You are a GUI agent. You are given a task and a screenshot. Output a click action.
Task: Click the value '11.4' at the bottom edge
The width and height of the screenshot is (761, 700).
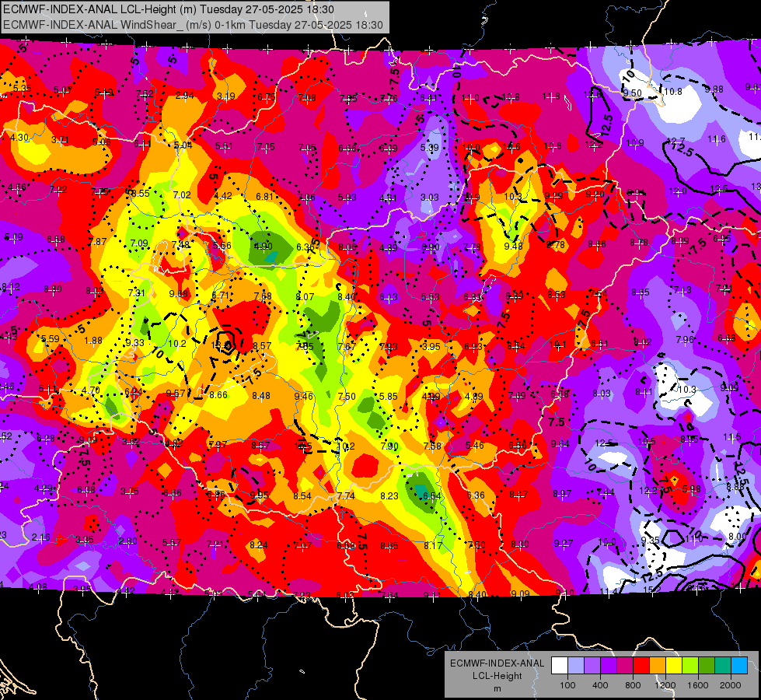pos(609,592)
